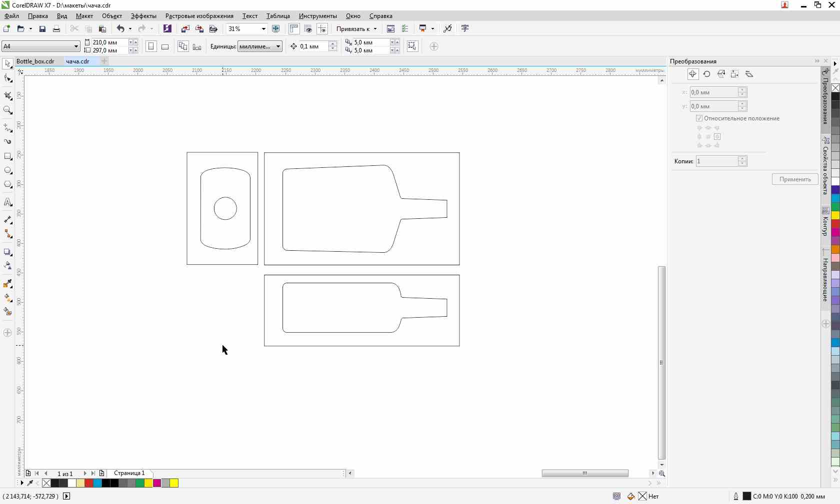The width and height of the screenshot is (840, 504).
Task: Click the Print icon in toolbar
Action: tap(56, 28)
